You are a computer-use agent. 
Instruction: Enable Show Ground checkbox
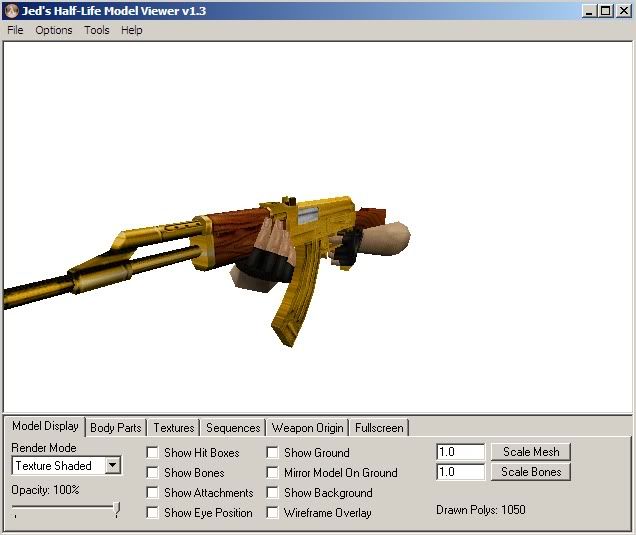point(272,452)
